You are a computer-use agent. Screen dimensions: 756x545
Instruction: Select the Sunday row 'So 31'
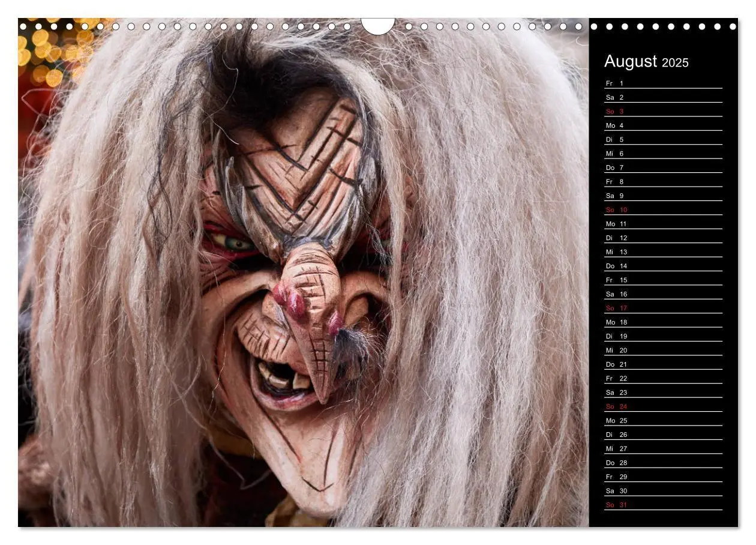pyautogui.click(x=663, y=505)
